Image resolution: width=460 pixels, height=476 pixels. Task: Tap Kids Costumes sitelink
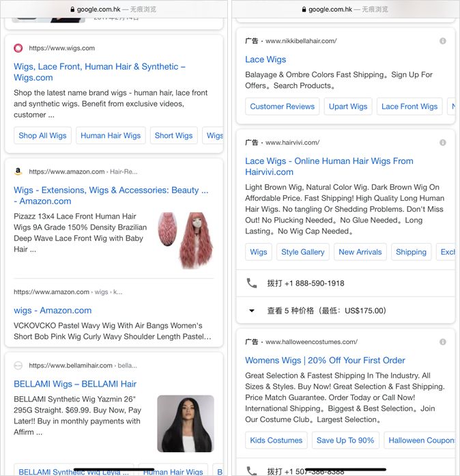tap(276, 440)
